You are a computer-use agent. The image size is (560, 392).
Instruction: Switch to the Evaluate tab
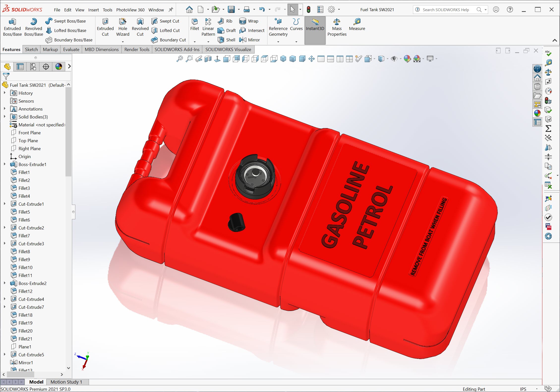(71, 49)
